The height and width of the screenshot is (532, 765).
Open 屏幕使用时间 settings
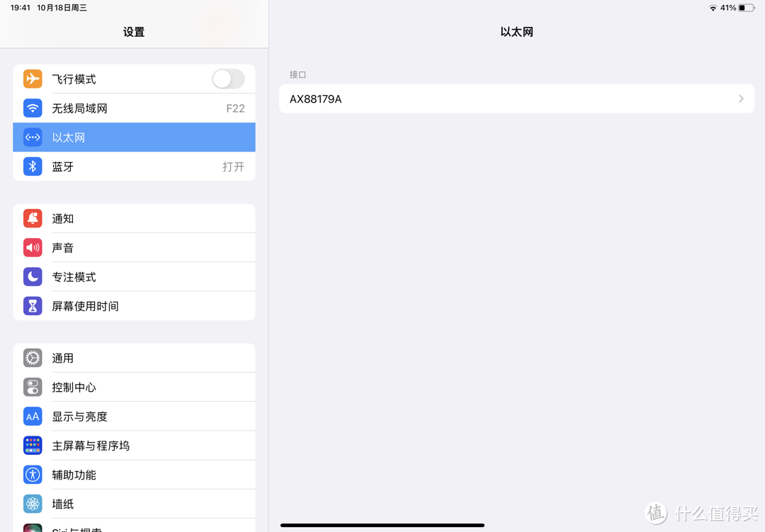[x=134, y=306]
